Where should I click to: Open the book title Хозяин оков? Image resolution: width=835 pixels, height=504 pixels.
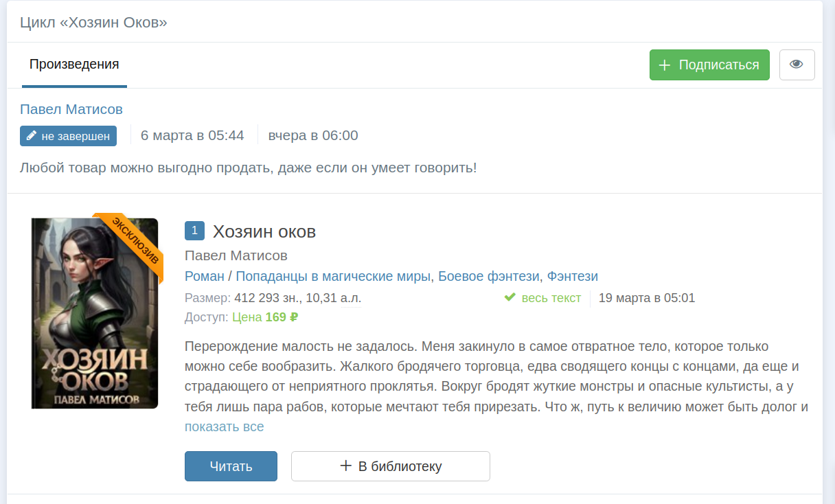tap(264, 231)
